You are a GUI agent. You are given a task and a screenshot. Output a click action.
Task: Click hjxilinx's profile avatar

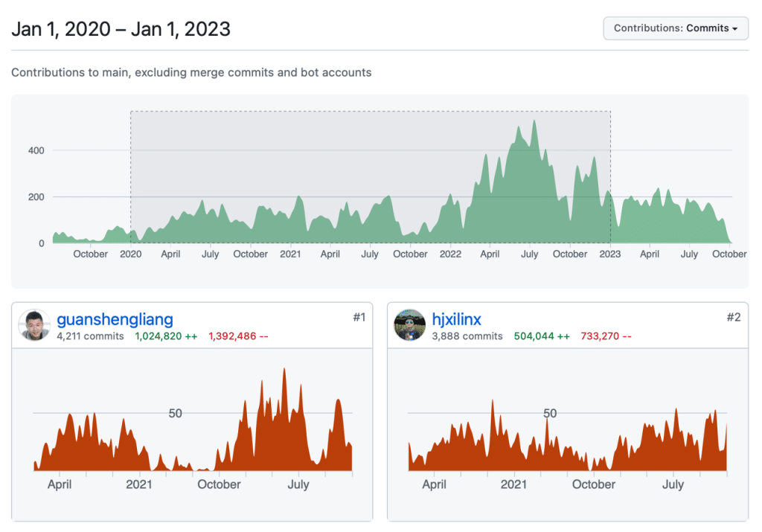[410, 325]
